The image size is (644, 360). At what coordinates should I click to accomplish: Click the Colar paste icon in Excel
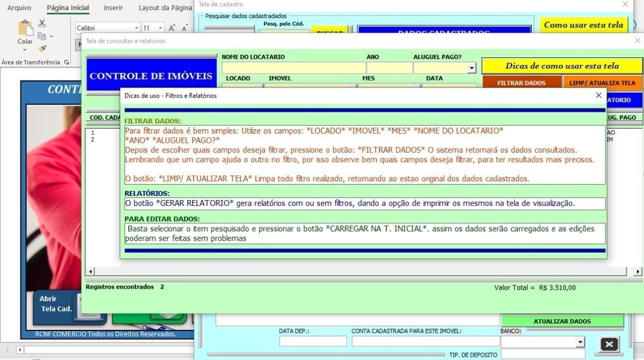pyautogui.click(x=25, y=28)
